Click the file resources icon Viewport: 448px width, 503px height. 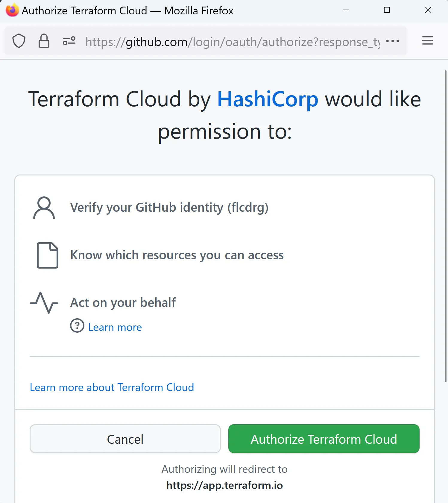click(47, 255)
